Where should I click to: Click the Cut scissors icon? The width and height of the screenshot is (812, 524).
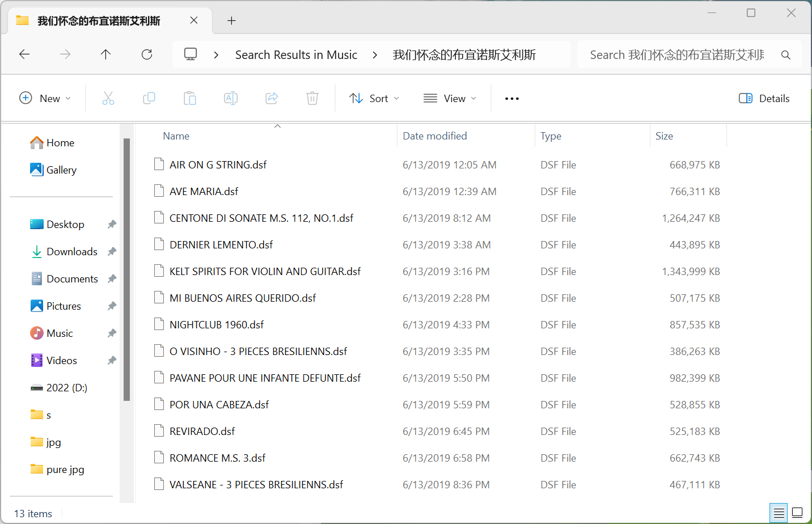coord(108,98)
